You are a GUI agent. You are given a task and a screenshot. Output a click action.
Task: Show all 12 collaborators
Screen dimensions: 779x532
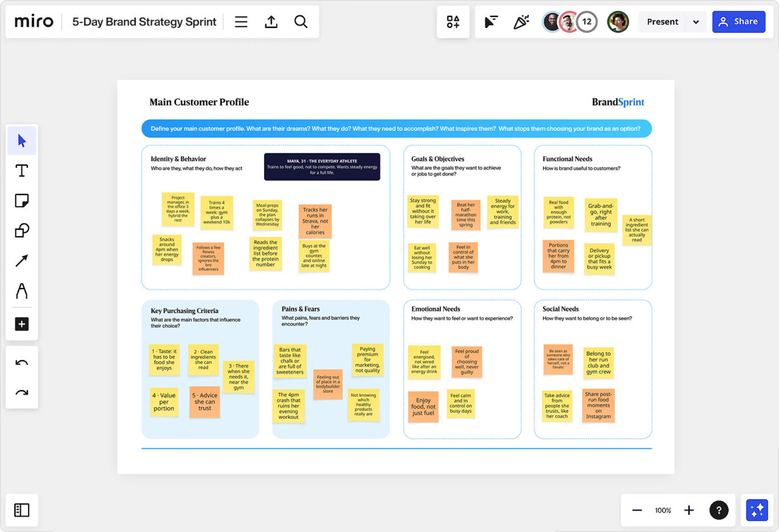[x=587, y=22]
